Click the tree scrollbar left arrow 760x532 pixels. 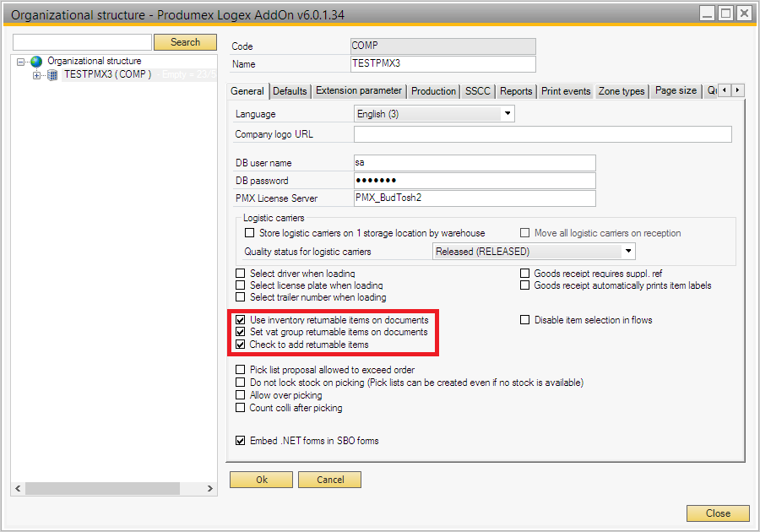click(x=19, y=489)
